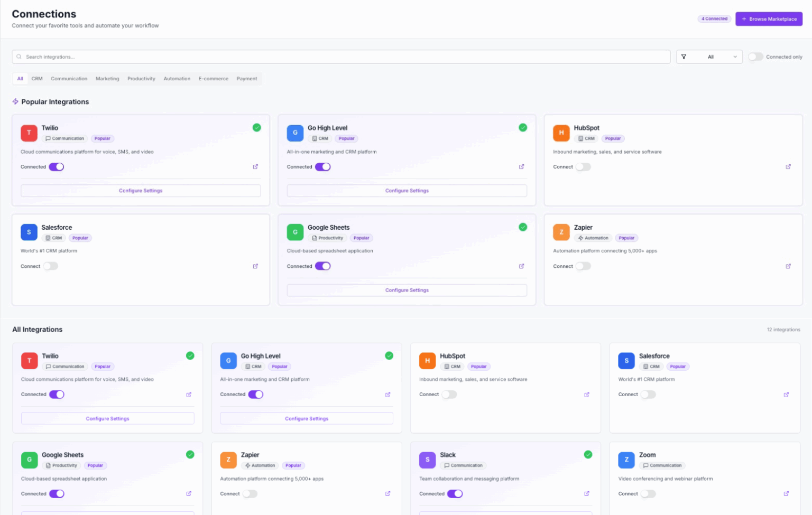Click the filter funnel icon
This screenshot has width=812, height=515.
(x=684, y=57)
